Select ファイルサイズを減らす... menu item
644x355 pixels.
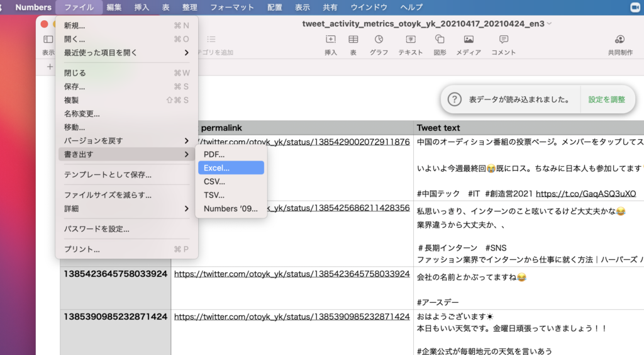(126, 195)
